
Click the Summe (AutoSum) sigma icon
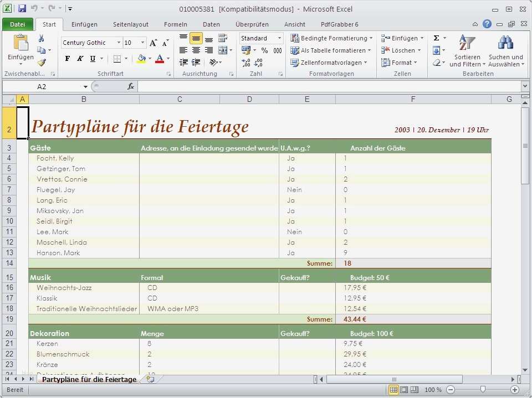437,37
